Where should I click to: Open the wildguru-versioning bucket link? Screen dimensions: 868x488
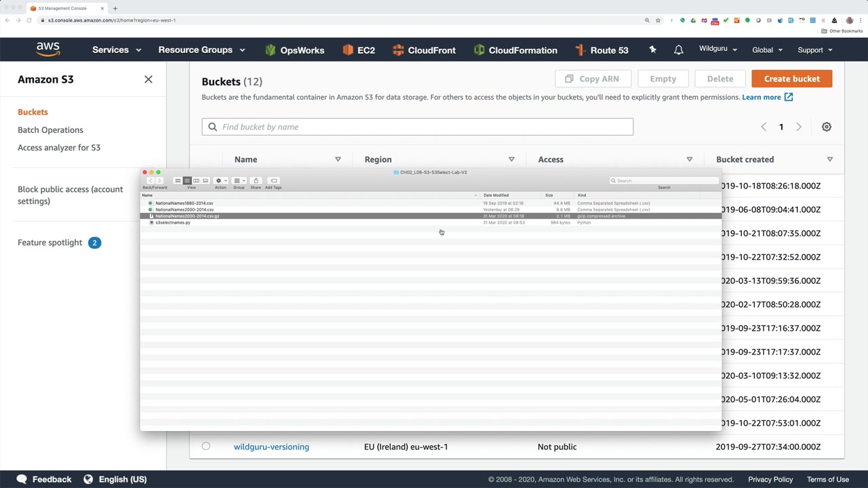(271, 447)
